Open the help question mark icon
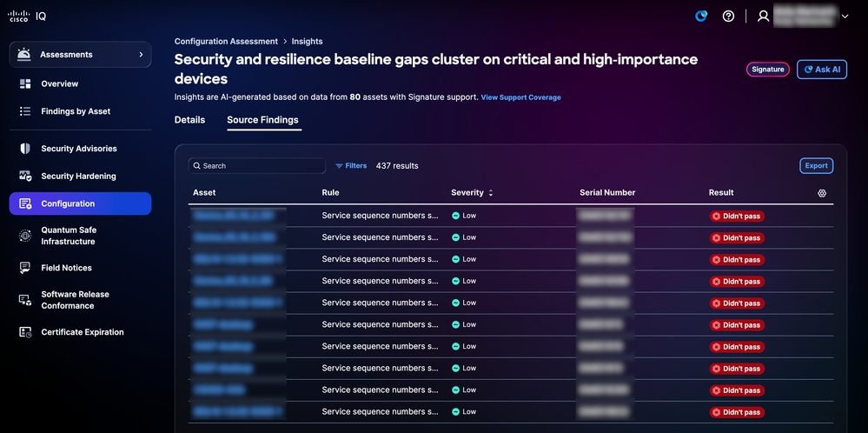868x433 pixels. (728, 16)
